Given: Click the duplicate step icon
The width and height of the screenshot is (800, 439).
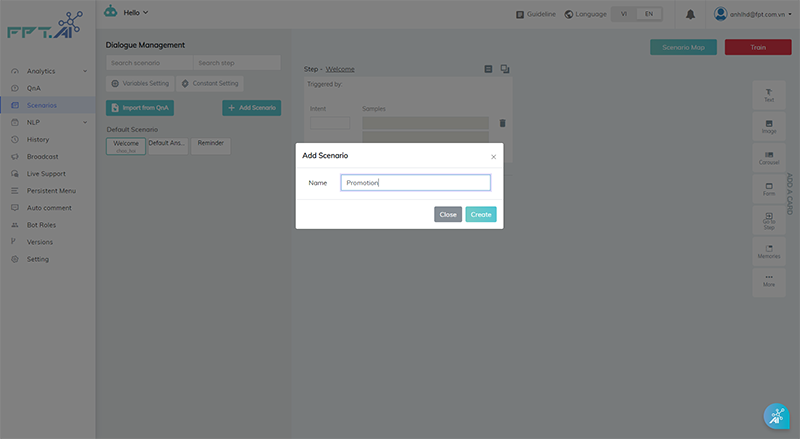Looking at the screenshot, I should click(505, 69).
